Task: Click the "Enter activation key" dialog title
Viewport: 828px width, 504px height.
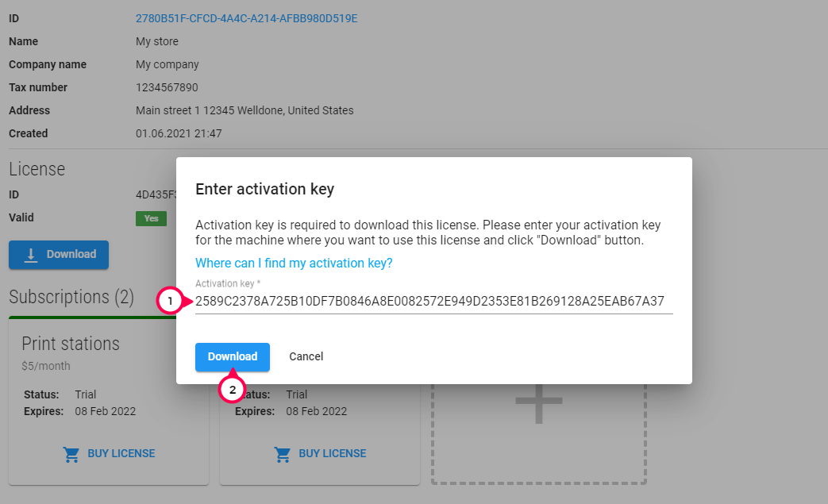Action: coord(264,189)
